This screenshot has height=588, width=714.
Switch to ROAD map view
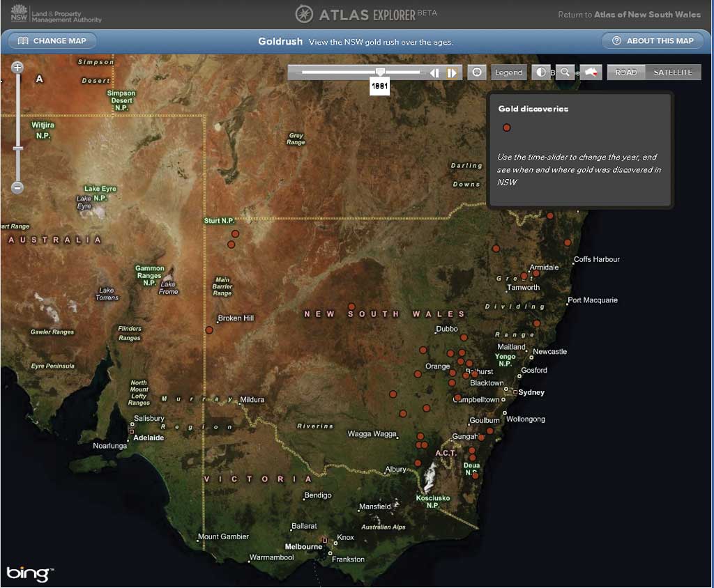[x=626, y=72]
